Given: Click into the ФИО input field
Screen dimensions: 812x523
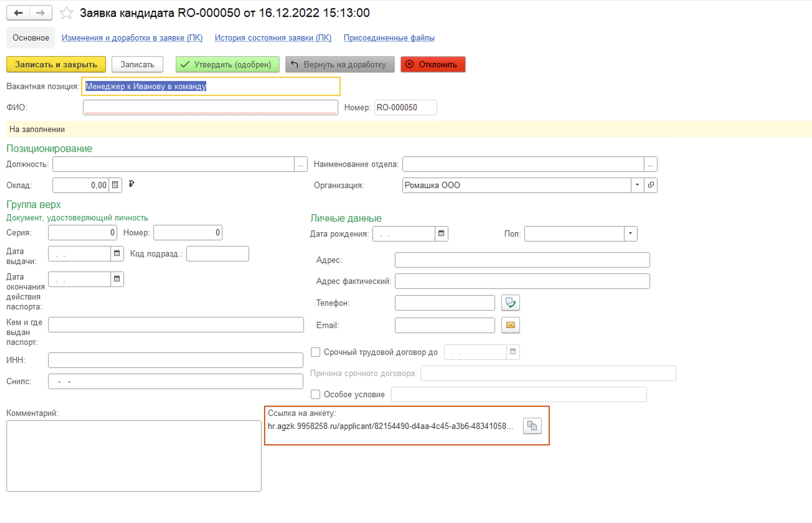Looking at the screenshot, I should pyautogui.click(x=210, y=107).
